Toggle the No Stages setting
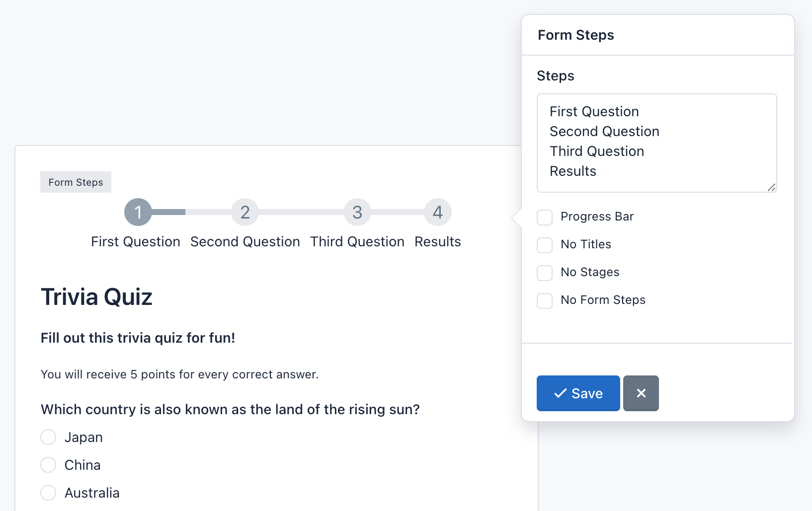The image size is (812, 511). click(544, 273)
